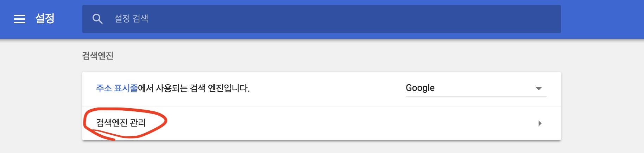Click the magnifying glass search icon
This screenshot has height=153, width=644.
(x=97, y=19)
